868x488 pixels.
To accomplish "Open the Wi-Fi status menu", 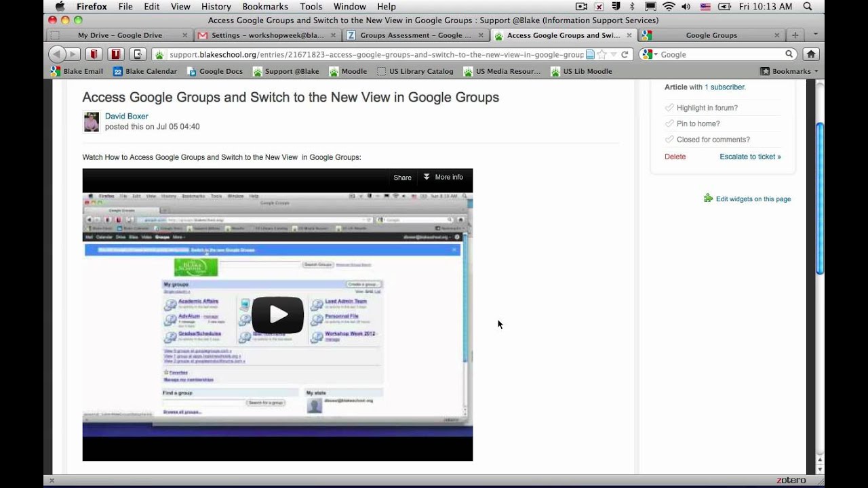I will point(669,7).
